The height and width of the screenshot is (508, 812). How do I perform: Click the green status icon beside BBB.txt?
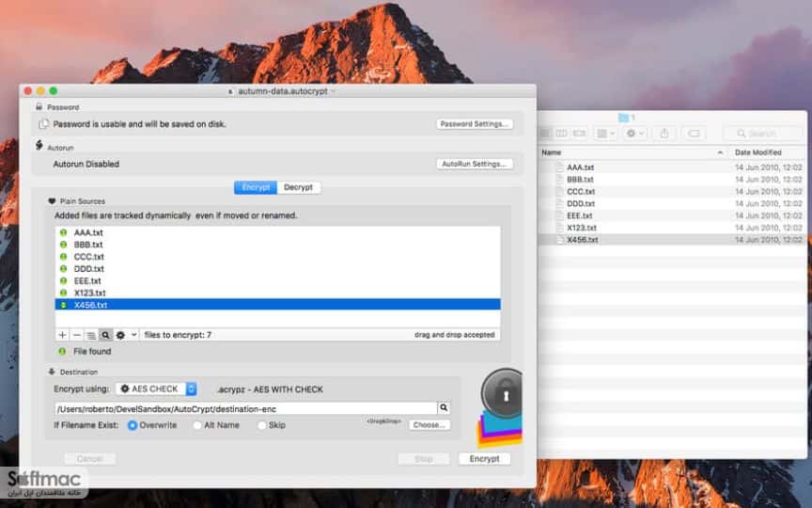point(63,245)
